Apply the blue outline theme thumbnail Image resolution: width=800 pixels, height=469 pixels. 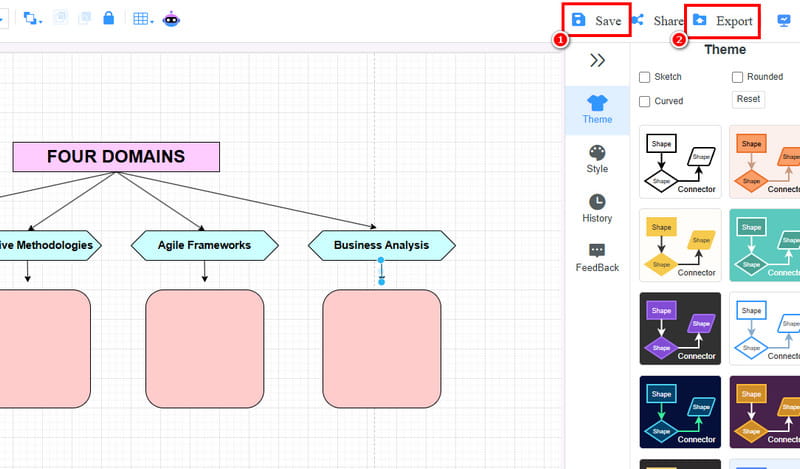pyautogui.click(x=765, y=328)
